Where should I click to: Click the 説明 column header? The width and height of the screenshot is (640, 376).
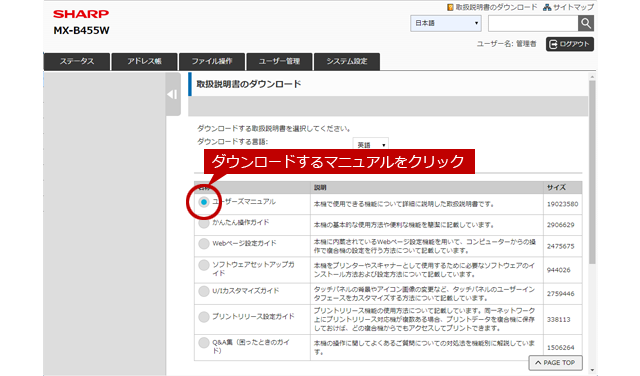(x=320, y=187)
